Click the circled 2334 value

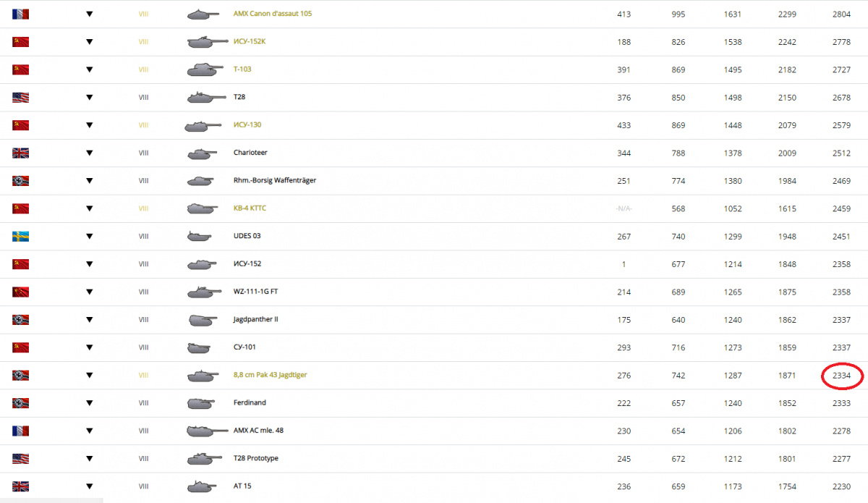841,376
